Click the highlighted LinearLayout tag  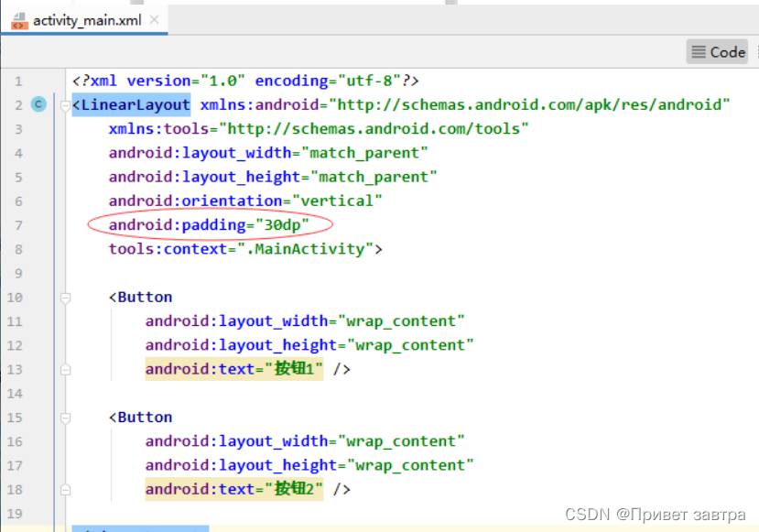(131, 104)
